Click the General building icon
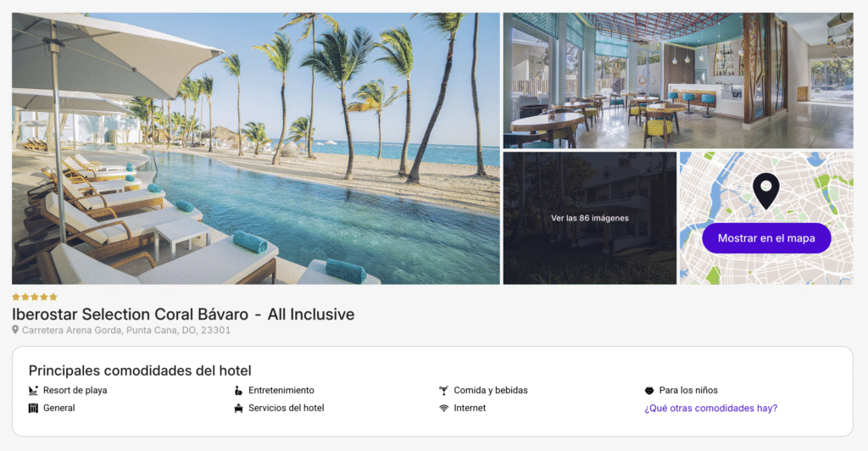 [33, 409]
